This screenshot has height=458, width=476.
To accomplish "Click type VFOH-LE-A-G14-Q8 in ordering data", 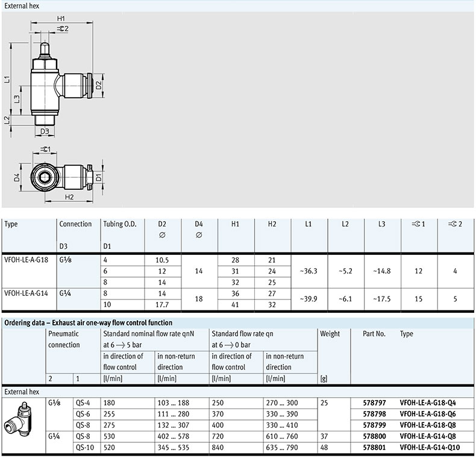I will (428, 436).
